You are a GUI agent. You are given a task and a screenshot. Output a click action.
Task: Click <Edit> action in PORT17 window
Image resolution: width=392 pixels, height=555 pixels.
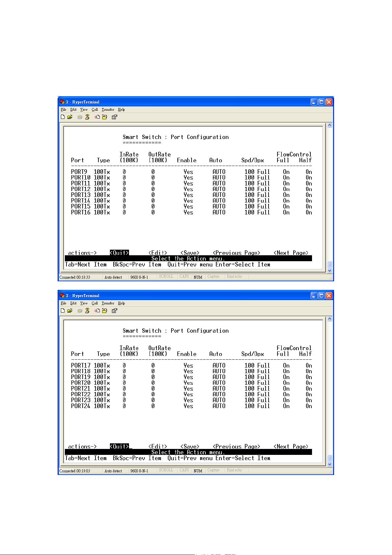[158, 446]
